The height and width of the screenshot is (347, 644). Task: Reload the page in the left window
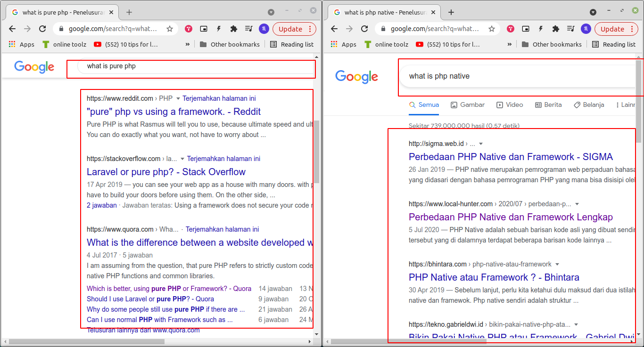coord(42,29)
